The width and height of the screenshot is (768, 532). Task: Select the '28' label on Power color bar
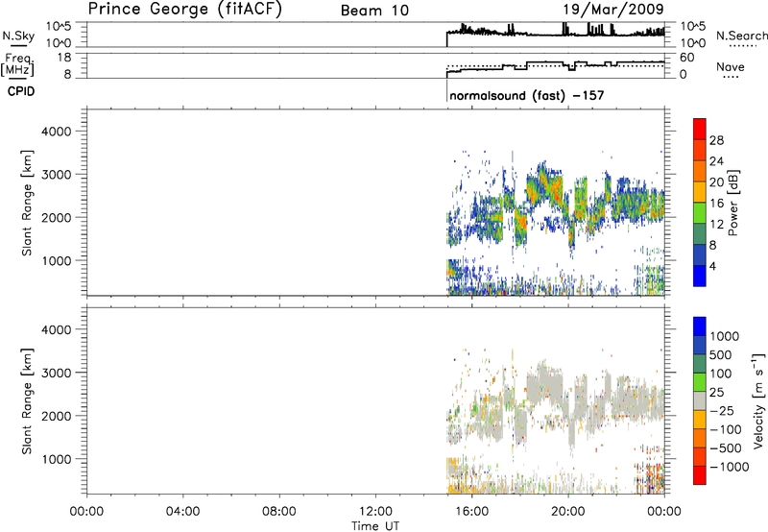tap(716, 140)
